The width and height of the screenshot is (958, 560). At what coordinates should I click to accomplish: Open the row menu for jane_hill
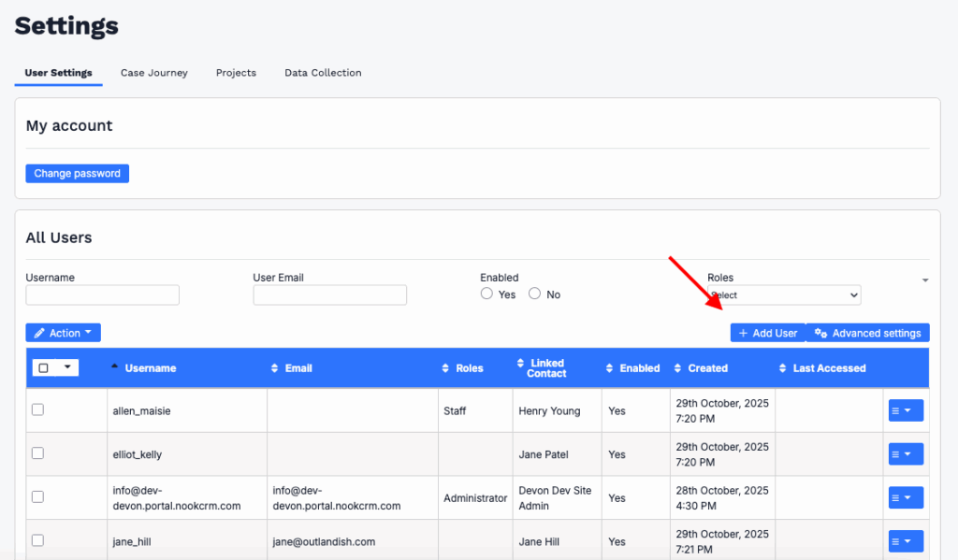click(x=904, y=541)
